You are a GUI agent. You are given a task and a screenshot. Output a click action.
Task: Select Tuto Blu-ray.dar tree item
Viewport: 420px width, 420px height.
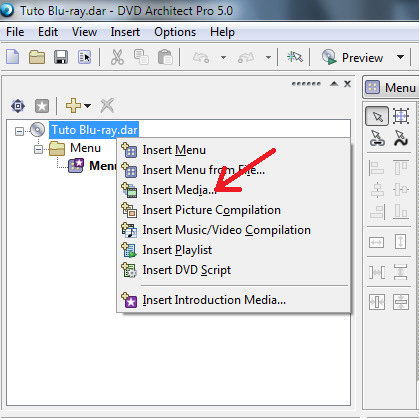[94, 130]
